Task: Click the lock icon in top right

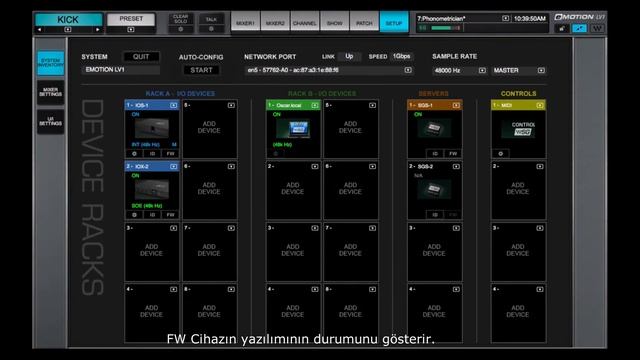Action: pyautogui.click(x=562, y=28)
